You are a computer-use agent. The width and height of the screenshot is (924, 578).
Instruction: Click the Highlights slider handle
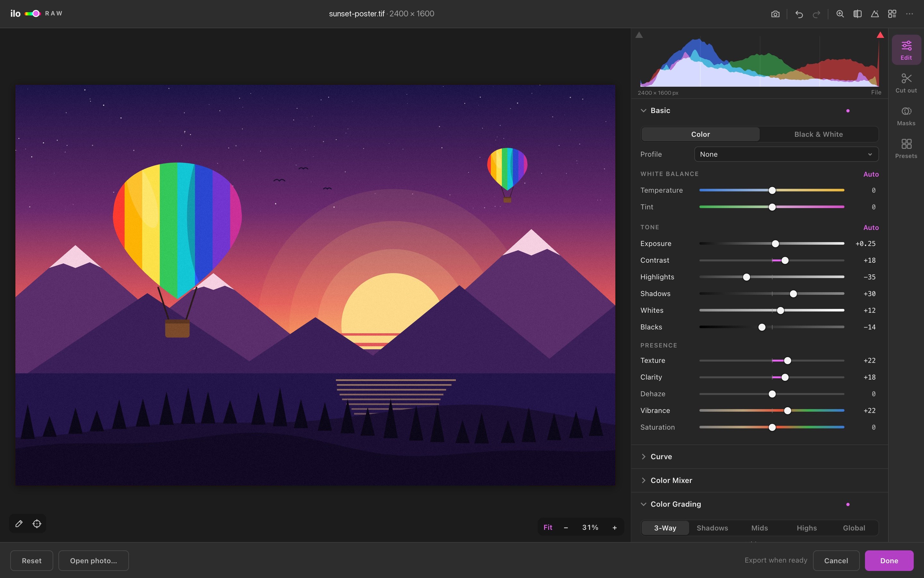[747, 277]
